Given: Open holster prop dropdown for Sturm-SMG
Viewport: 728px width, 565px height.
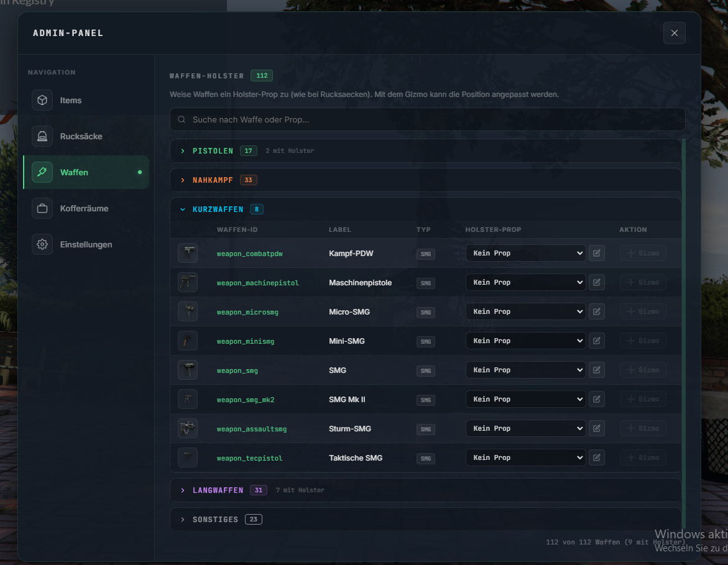Looking at the screenshot, I should click(525, 428).
